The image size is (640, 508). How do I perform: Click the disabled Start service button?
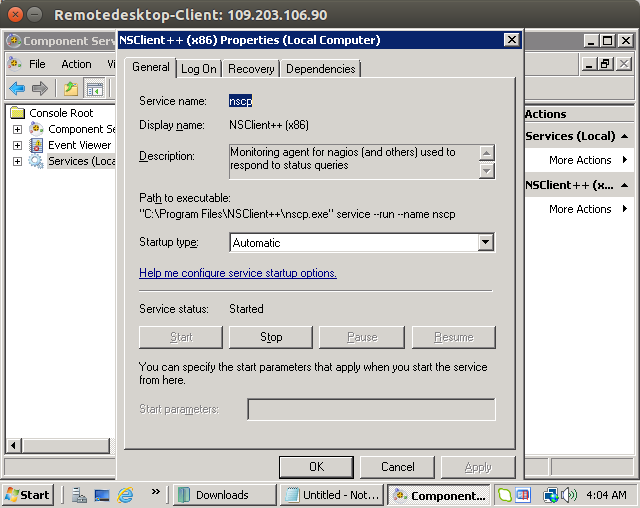(x=181, y=337)
